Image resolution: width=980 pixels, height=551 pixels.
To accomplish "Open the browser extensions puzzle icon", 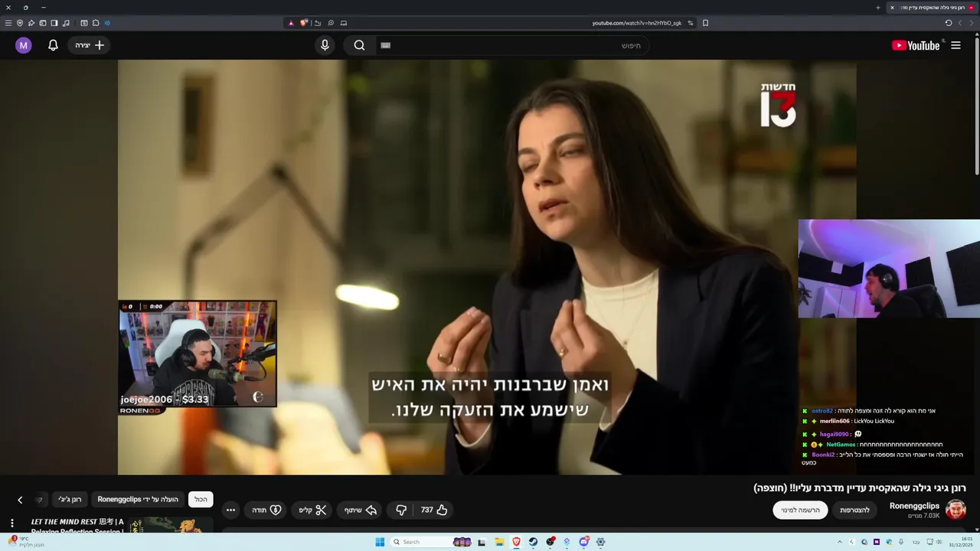I will pyautogui.click(x=96, y=23).
